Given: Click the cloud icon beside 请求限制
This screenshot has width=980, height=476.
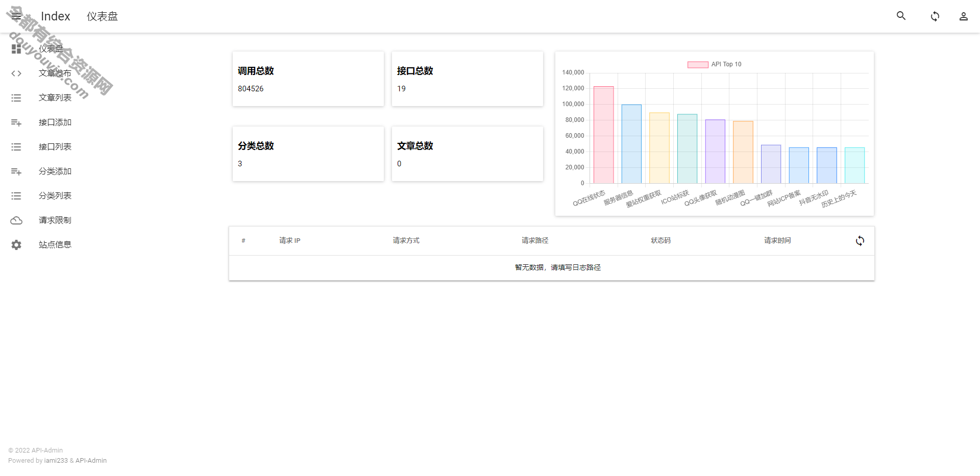Looking at the screenshot, I should pos(16,220).
